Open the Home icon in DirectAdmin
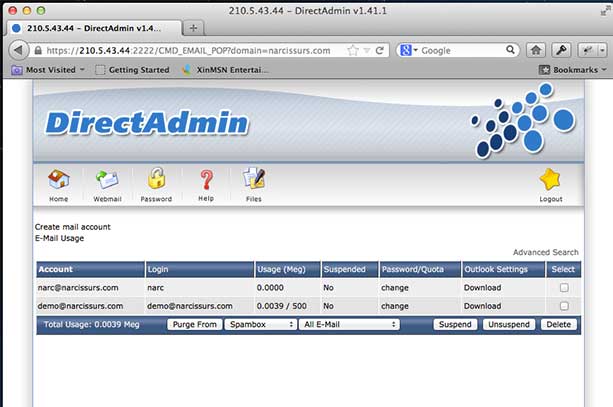613x407 pixels. coord(59,179)
